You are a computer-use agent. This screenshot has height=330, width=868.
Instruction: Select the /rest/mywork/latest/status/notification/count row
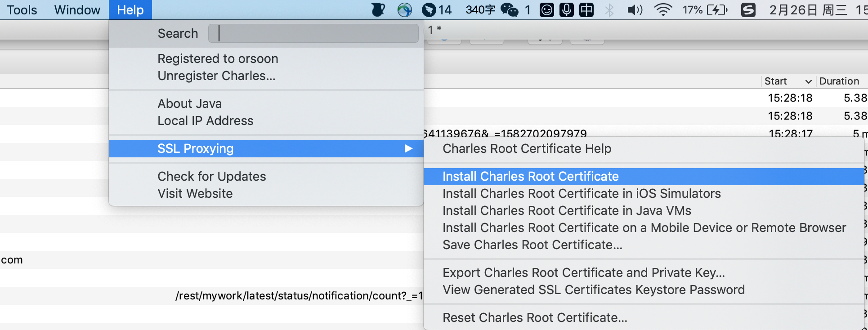299,296
